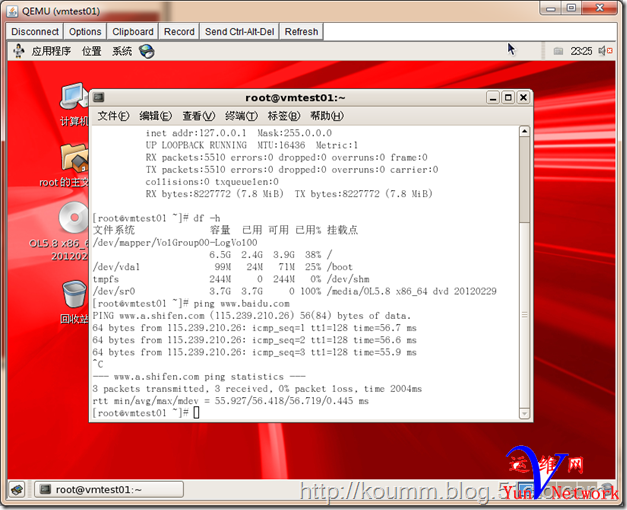The height and width of the screenshot is (510, 627).
Task: Click the 'tmpfs' filesystem row
Action: click(231, 279)
